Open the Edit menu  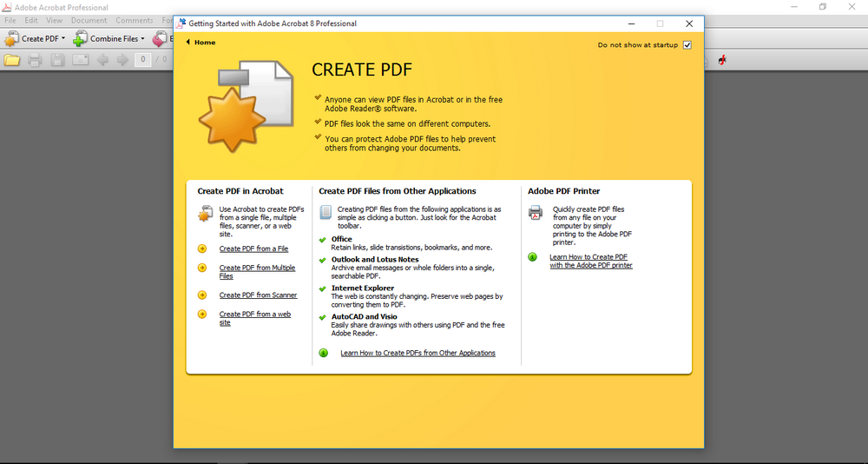tap(31, 21)
